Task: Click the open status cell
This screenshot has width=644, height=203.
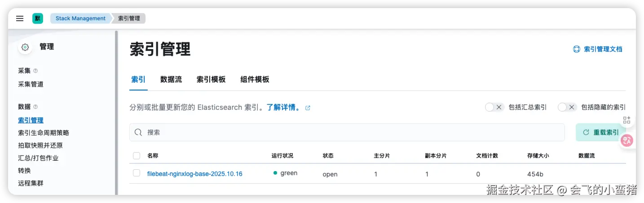Action: tap(330, 174)
